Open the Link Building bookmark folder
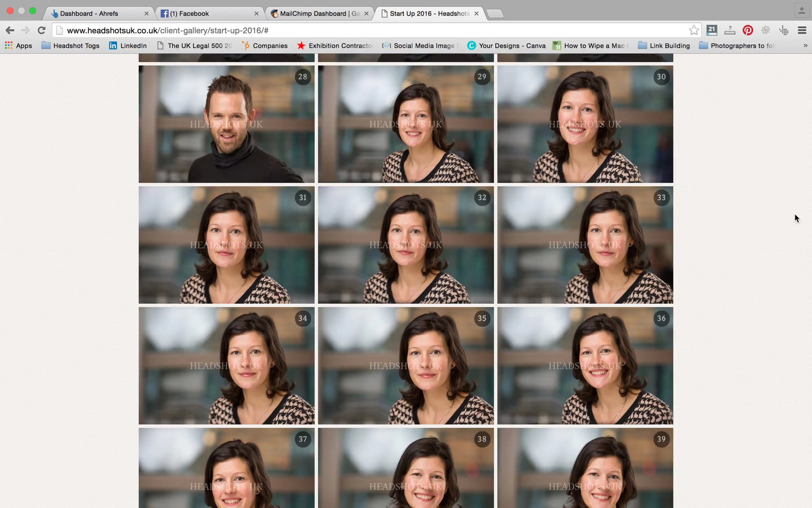 664,45
